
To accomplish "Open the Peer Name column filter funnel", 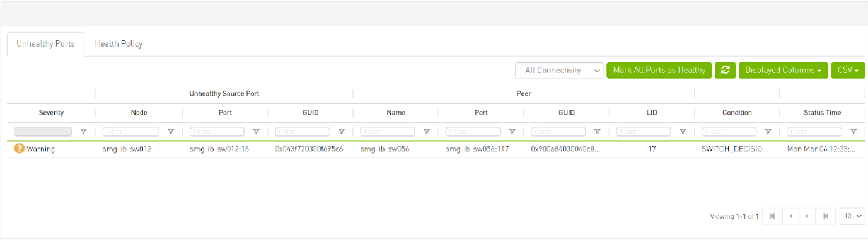I will (x=427, y=132).
